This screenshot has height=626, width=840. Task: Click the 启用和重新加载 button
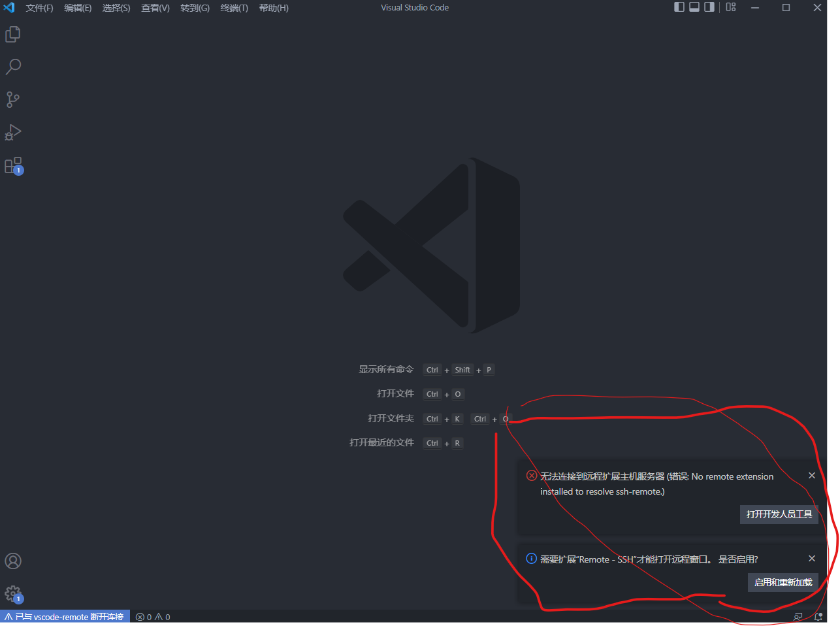tap(783, 582)
